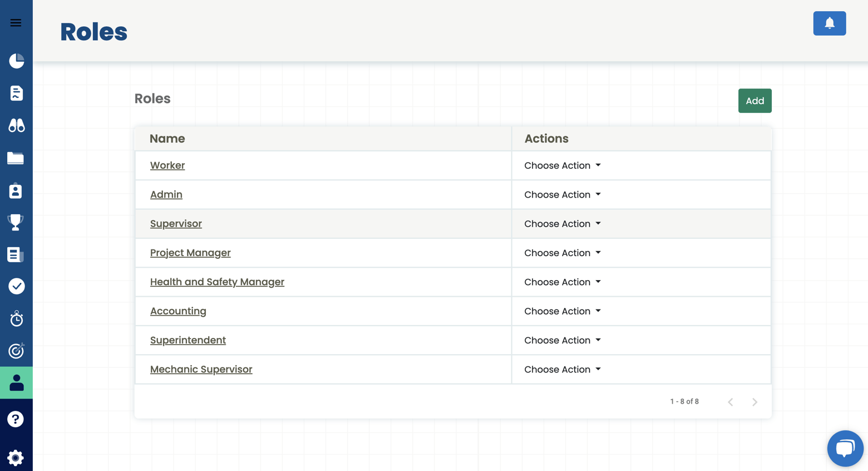The height and width of the screenshot is (471, 868).
Task: Open the chat support bubble
Action: point(845,448)
